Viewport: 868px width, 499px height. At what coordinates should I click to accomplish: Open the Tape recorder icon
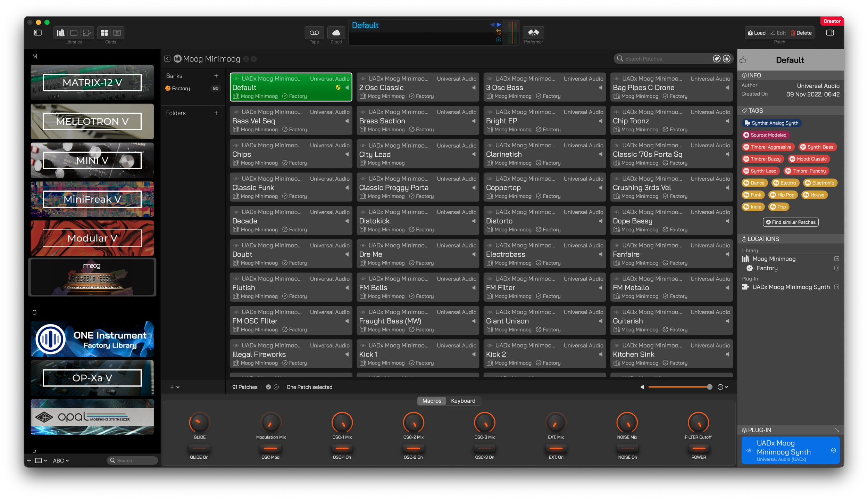point(314,33)
